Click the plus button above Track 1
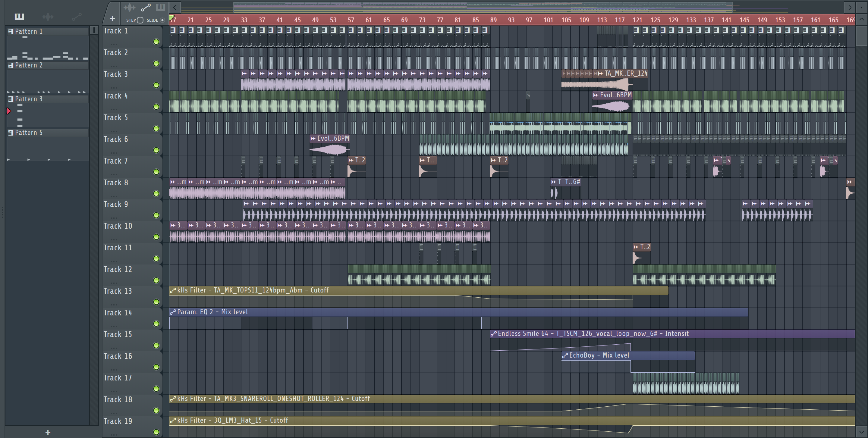 point(112,18)
